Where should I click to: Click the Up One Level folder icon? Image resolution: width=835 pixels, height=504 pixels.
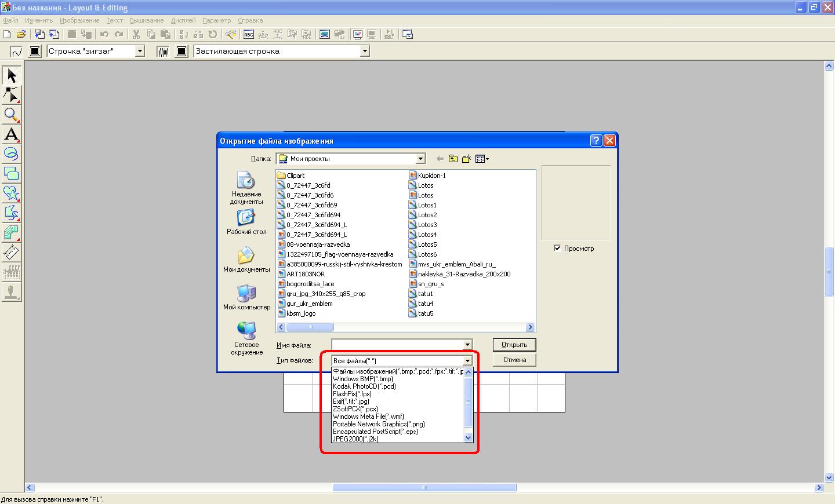[453, 159]
